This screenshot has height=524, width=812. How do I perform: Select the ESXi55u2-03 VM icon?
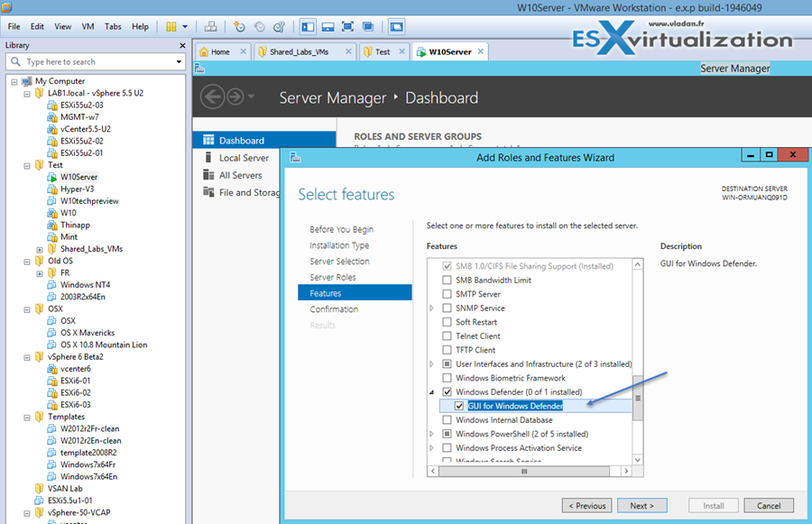(51, 106)
